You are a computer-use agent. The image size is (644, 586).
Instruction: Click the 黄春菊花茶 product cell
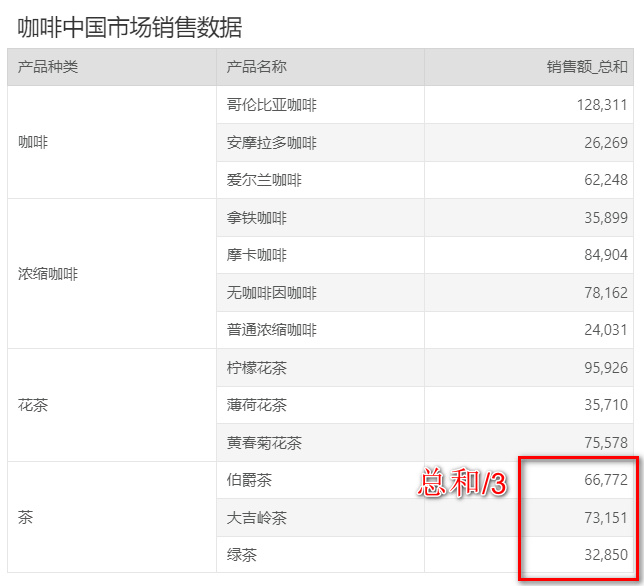tap(264, 443)
